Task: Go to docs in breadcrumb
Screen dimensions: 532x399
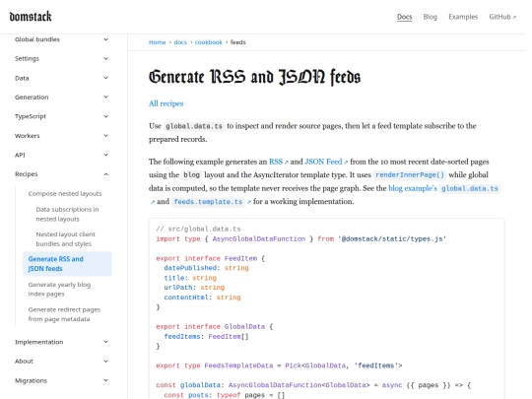Action: pos(180,42)
